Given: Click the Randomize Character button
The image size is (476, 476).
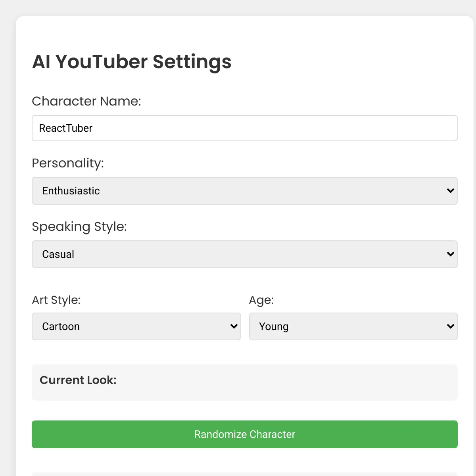Looking at the screenshot, I should click(245, 434).
